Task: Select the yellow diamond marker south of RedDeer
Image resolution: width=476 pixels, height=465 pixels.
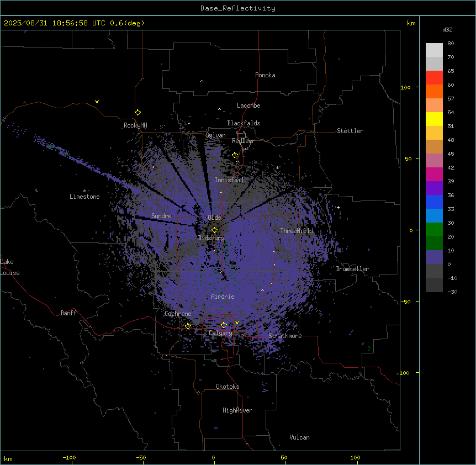Action: 235,155
